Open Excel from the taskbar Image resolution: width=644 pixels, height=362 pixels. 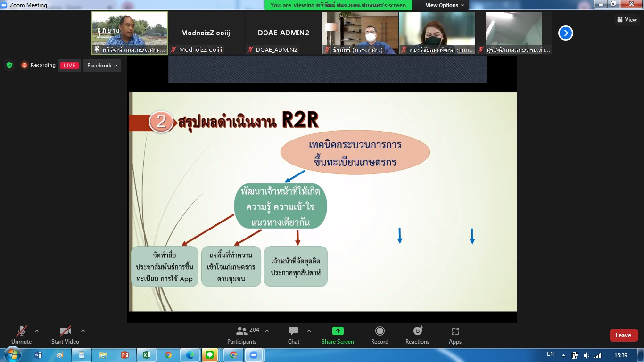click(147, 355)
